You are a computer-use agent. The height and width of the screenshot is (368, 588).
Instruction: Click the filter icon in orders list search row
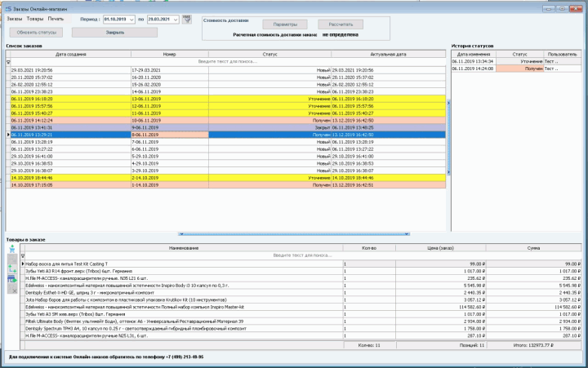pyautogui.click(x=9, y=61)
